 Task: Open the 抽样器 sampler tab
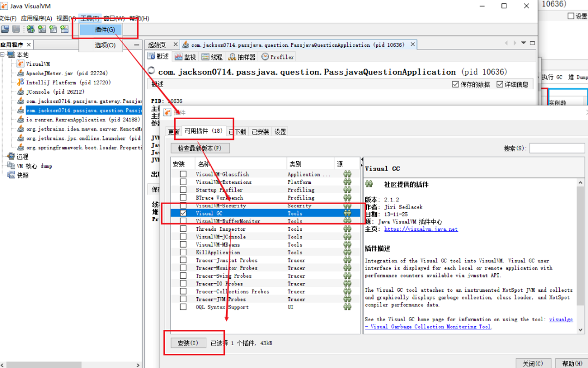pyautogui.click(x=242, y=57)
